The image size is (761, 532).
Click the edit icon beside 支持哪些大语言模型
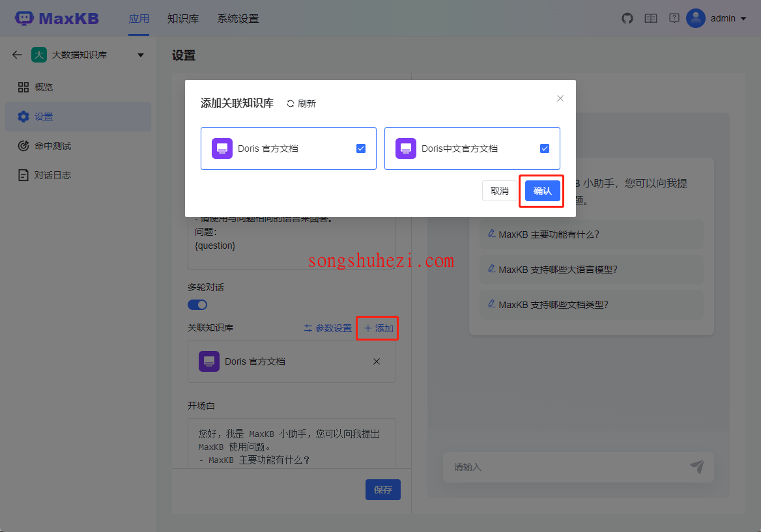click(x=492, y=269)
